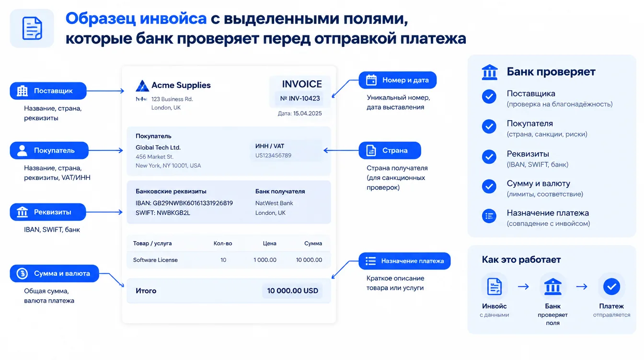Click the checkmark beside Поставщика
644x360 pixels.
489,97
